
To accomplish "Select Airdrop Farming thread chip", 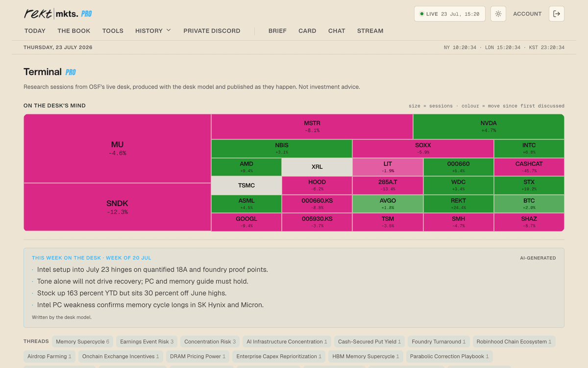I will [49, 356].
